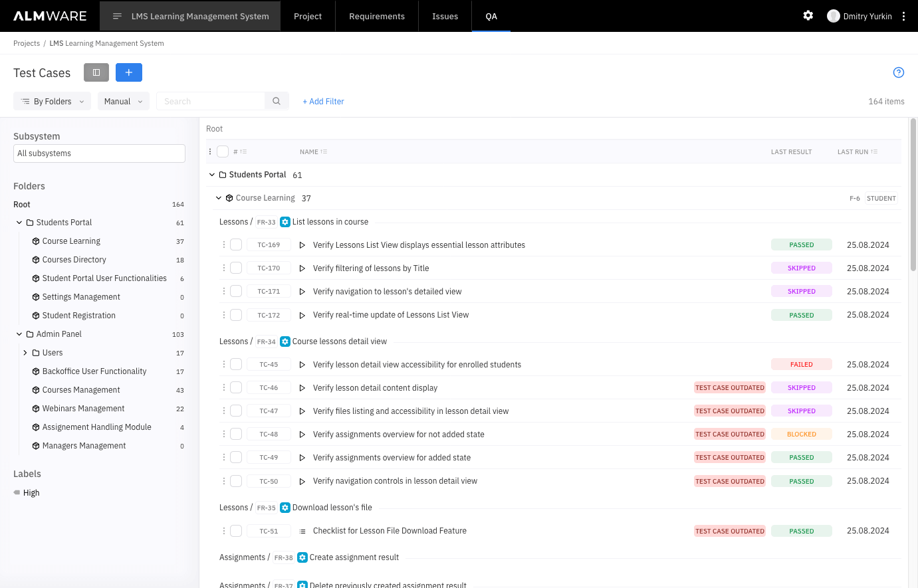This screenshot has height=588, width=918.
Task: Click the vertical scrollbar of test list
Action: point(913,195)
